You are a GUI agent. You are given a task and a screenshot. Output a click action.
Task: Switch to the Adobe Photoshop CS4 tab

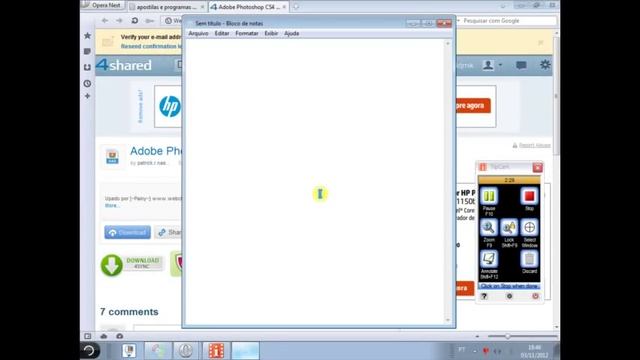tap(248, 7)
